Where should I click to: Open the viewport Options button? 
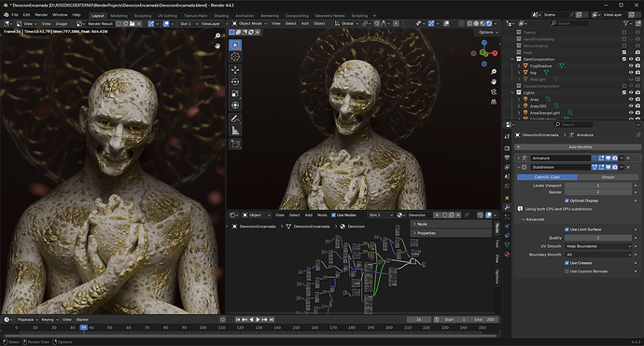487,32
